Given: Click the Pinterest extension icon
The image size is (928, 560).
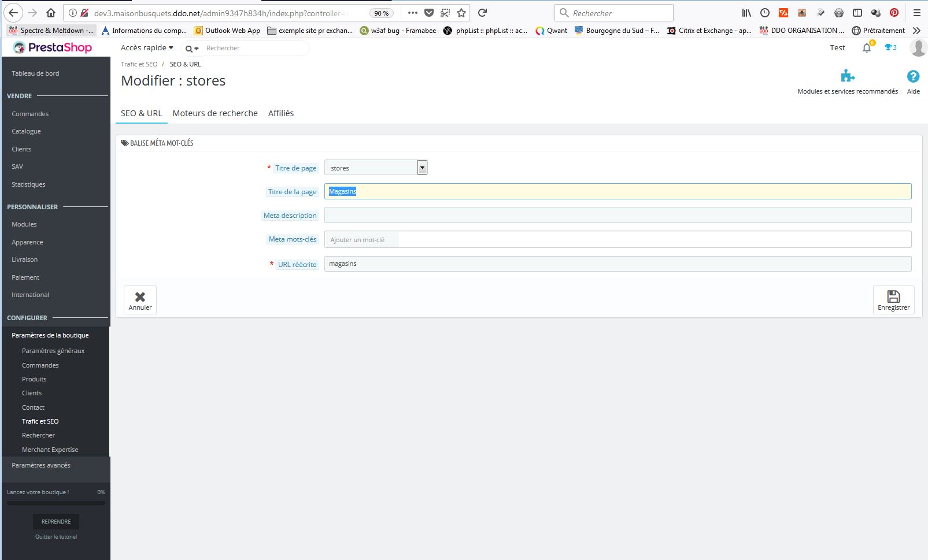Looking at the screenshot, I should 894,13.
